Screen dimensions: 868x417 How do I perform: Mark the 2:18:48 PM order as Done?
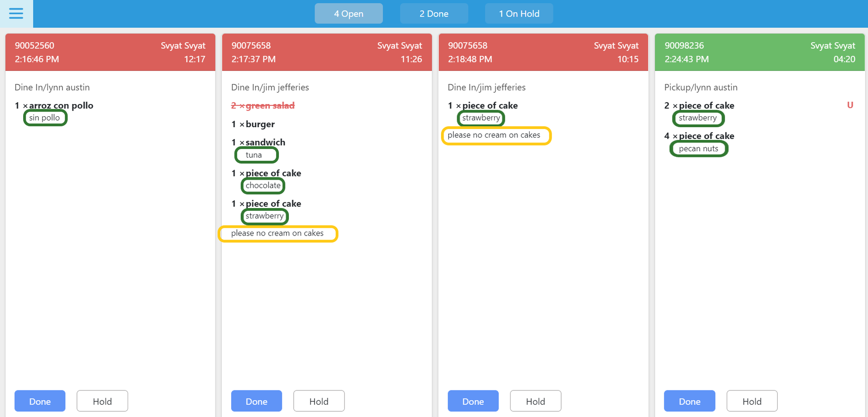473,401
